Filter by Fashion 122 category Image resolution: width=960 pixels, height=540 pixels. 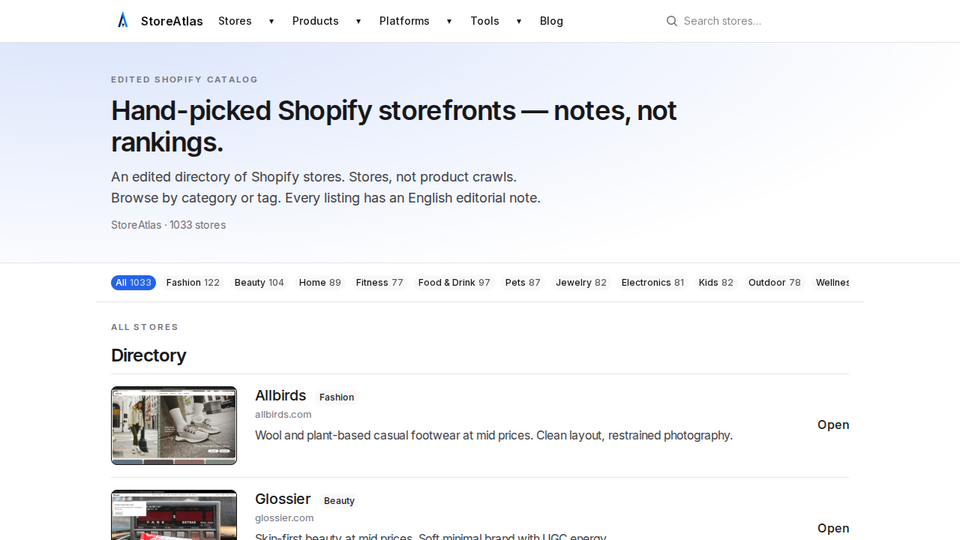[x=192, y=282]
